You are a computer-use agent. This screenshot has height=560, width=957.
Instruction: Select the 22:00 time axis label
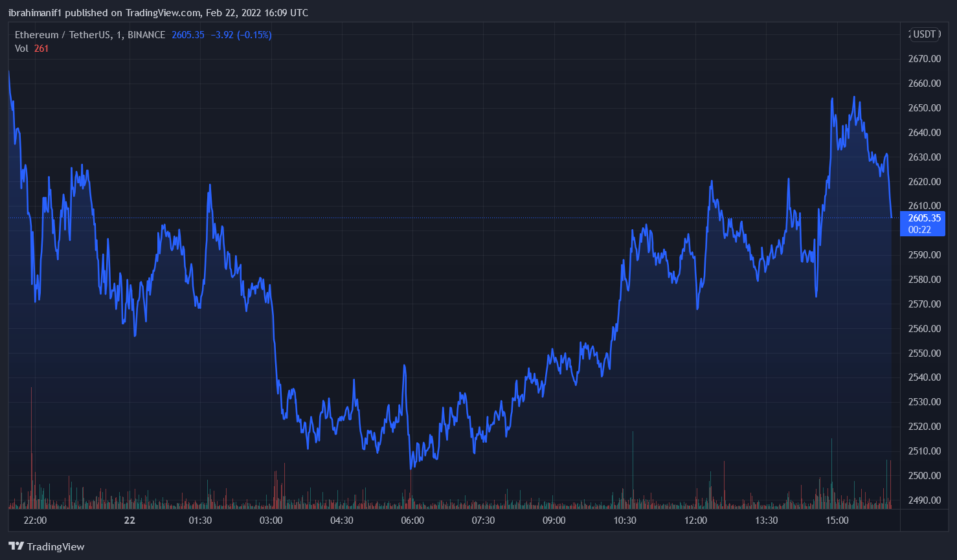point(35,521)
